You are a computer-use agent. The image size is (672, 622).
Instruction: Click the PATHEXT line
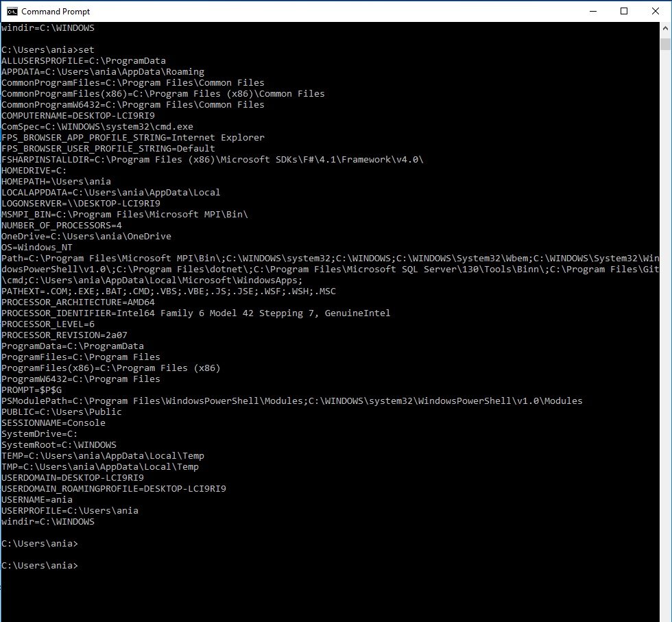point(169,291)
